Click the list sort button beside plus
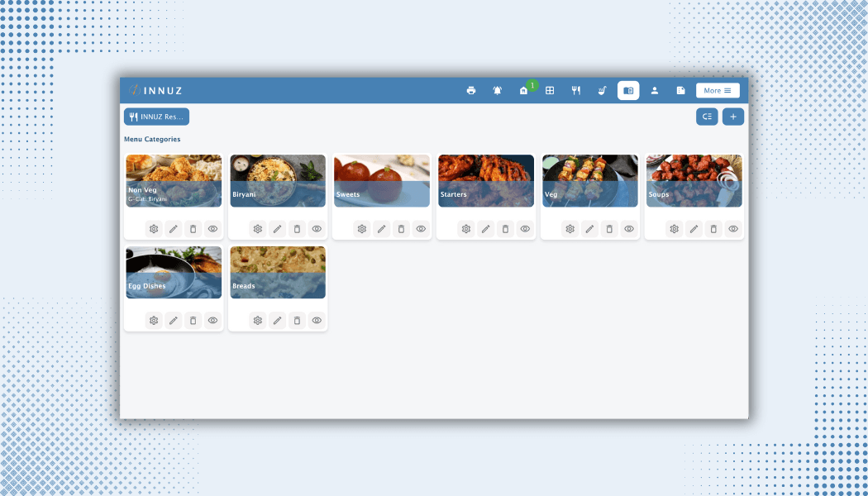Viewport: 868px width, 496px height. pos(707,117)
